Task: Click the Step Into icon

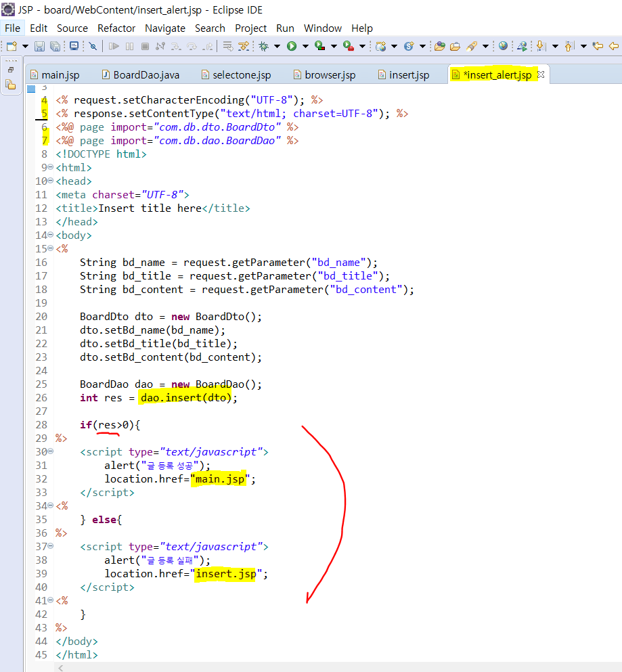Action: tap(176, 46)
